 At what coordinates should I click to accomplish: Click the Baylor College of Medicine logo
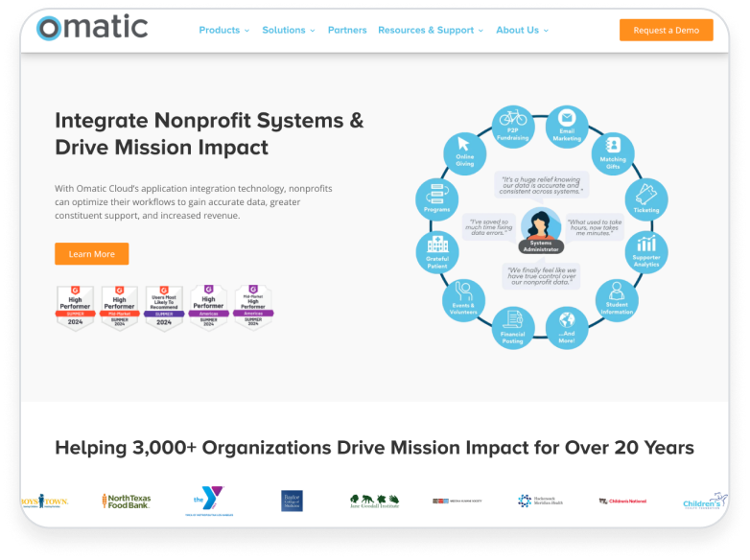coord(292,502)
